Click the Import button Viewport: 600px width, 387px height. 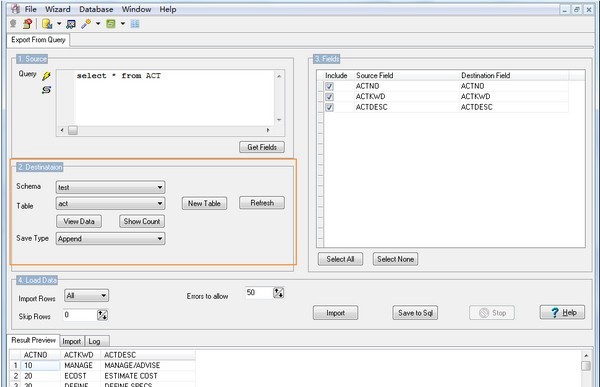pos(336,313)
